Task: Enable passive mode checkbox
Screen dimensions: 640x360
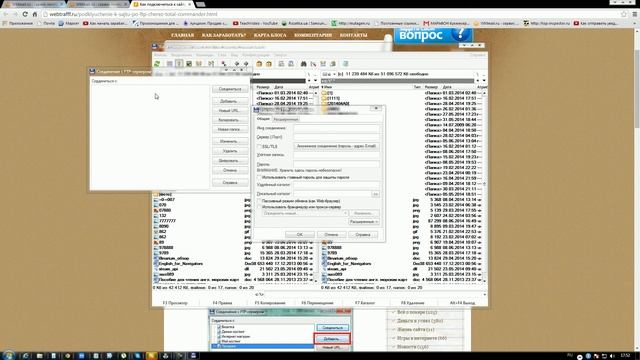Action: [259, 201]
